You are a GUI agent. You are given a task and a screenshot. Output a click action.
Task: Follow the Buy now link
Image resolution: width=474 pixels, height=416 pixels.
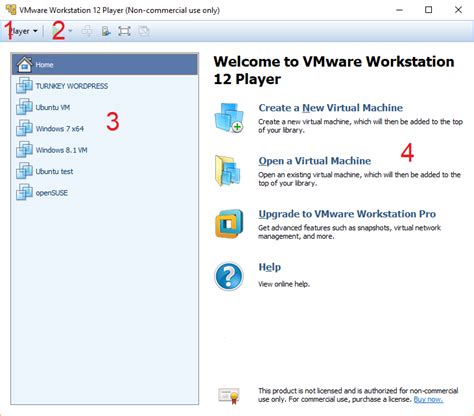pos(428,399)
